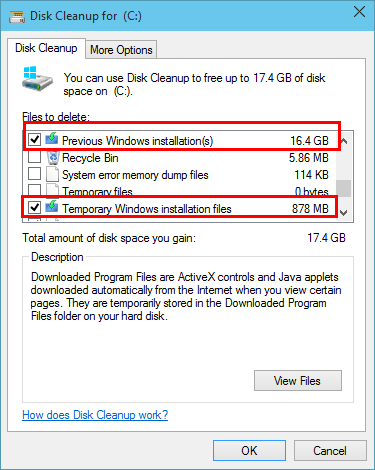Click the Previous Windows installation(s) item icon
Screen dimensions: 375x470
pyautogui.click(x=52, y=139)
